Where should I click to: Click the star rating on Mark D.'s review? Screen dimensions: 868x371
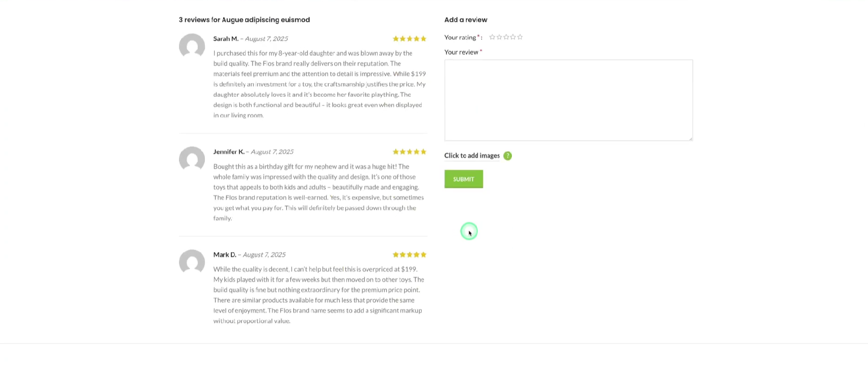tap(409, 255)
